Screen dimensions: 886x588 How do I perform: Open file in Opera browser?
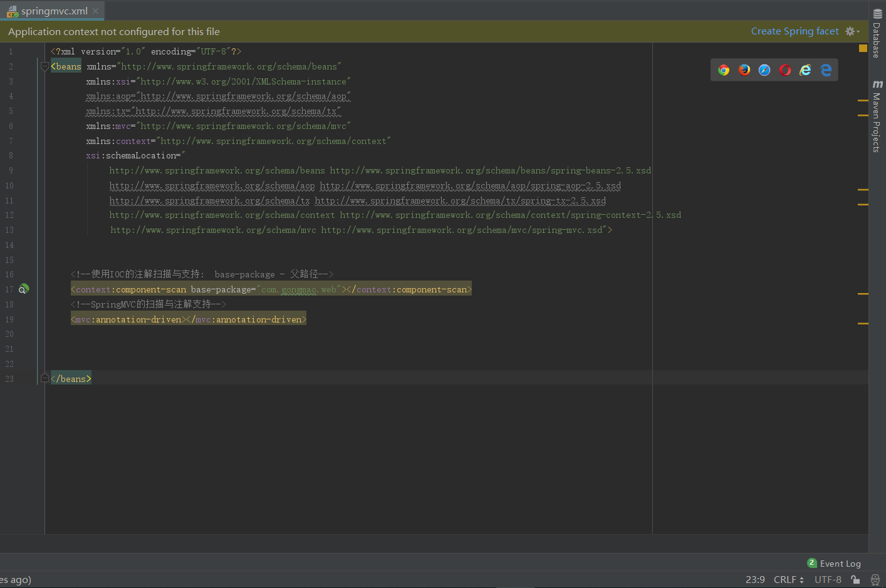pyautogui.click(x=785, y=70)
